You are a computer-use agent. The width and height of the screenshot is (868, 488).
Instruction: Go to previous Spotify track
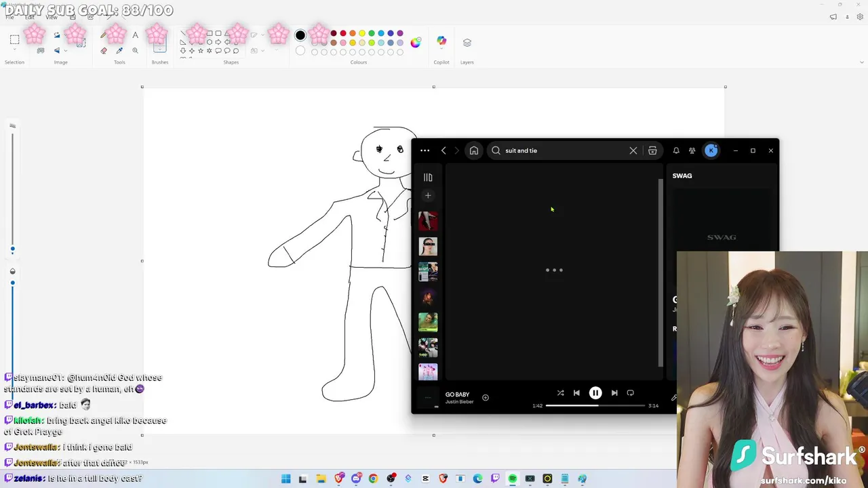coord(576,393)
